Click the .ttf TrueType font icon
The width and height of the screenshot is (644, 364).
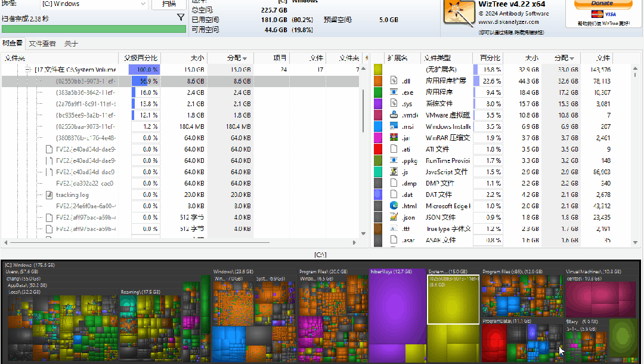click(394, 229)
